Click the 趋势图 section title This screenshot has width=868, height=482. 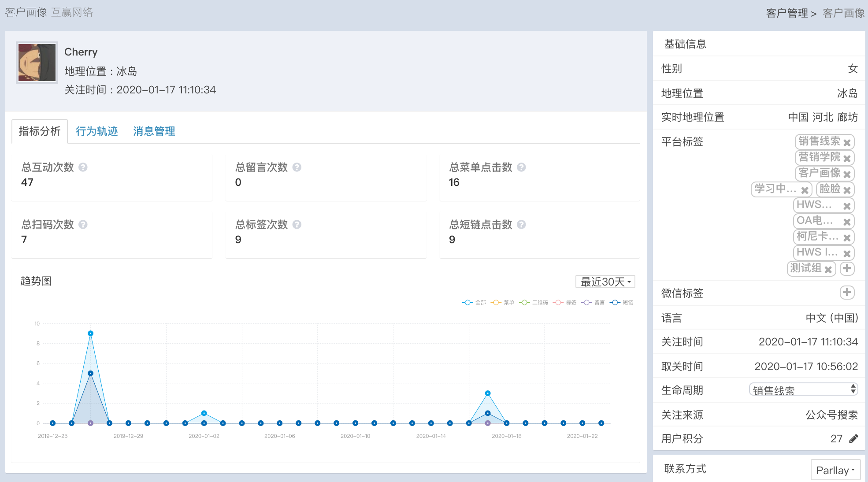(x=36, y=281)
